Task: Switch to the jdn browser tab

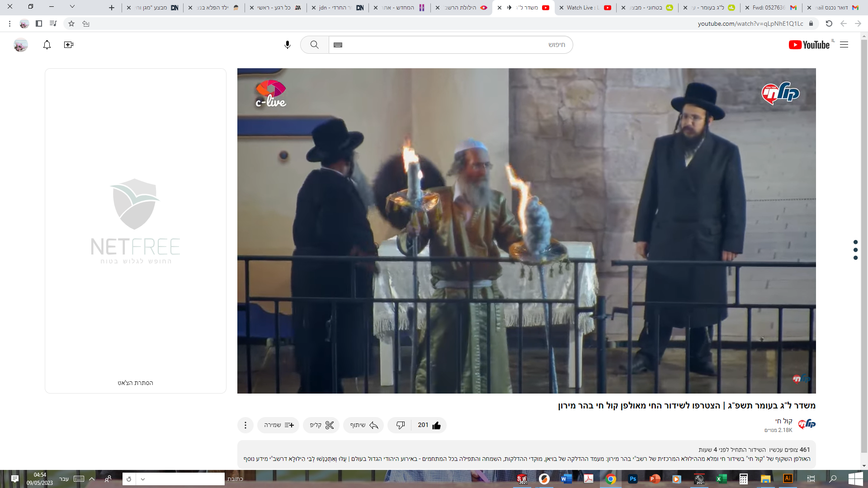Action: tap(337, 8)
